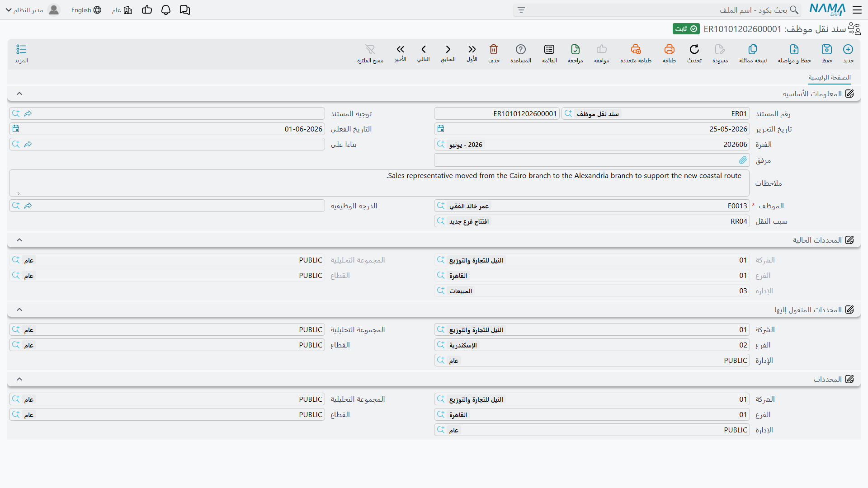Click into the ملاحظات notes text area
The image size is (868, 488).
(379, 183)
